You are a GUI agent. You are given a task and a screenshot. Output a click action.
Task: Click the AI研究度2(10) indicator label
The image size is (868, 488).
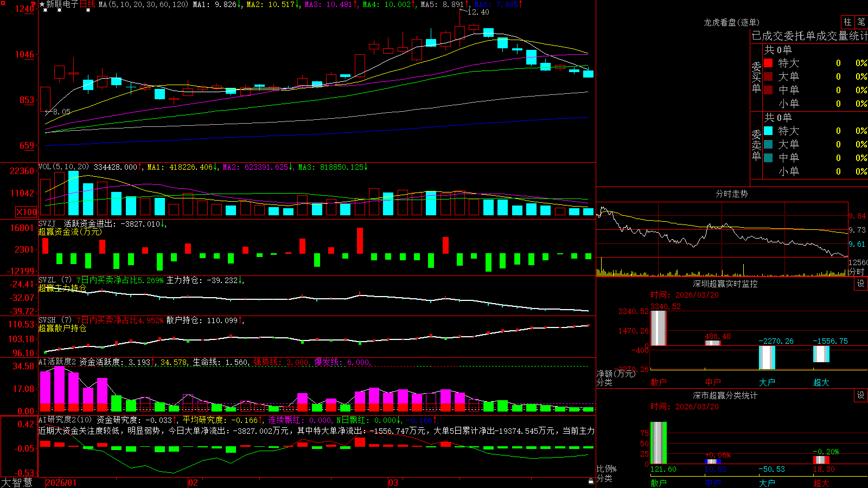coord(65,420)
